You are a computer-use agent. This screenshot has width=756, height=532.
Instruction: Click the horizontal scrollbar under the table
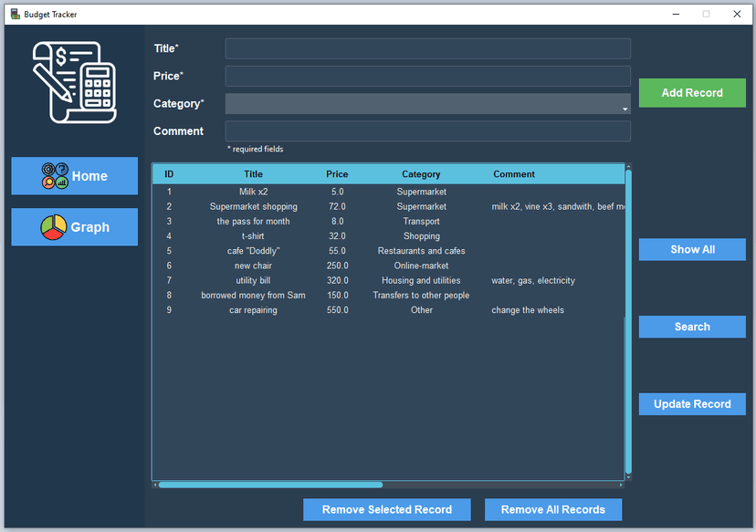pyautogui.click(x=270, y=485)
